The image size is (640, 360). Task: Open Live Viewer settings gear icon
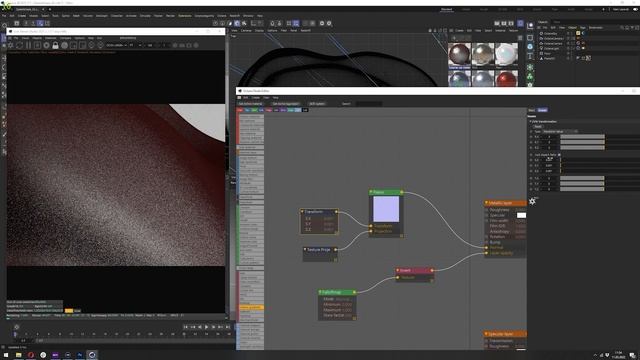point(11,45)
